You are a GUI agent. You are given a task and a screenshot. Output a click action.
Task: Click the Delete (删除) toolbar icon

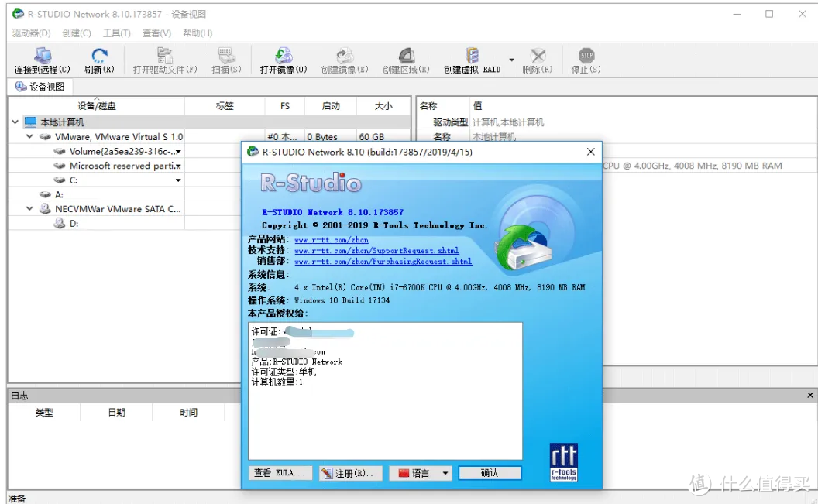tap(538, 55)
